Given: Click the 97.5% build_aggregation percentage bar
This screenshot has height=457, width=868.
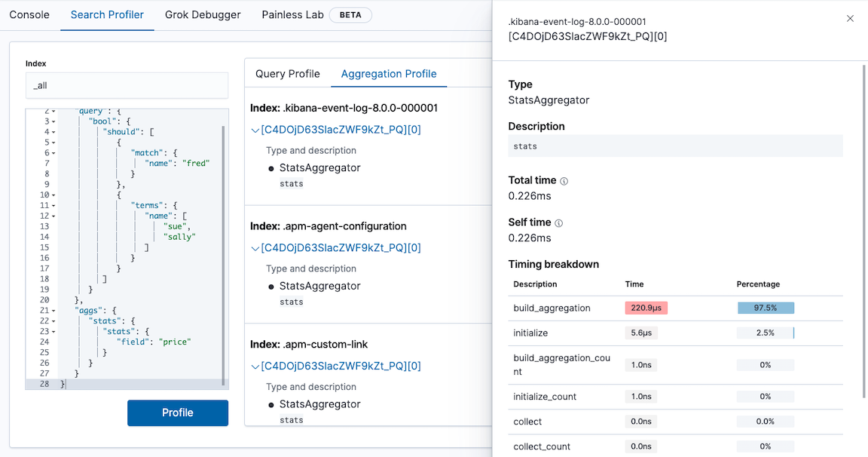Looking at the screenshot, I should 766,308.
